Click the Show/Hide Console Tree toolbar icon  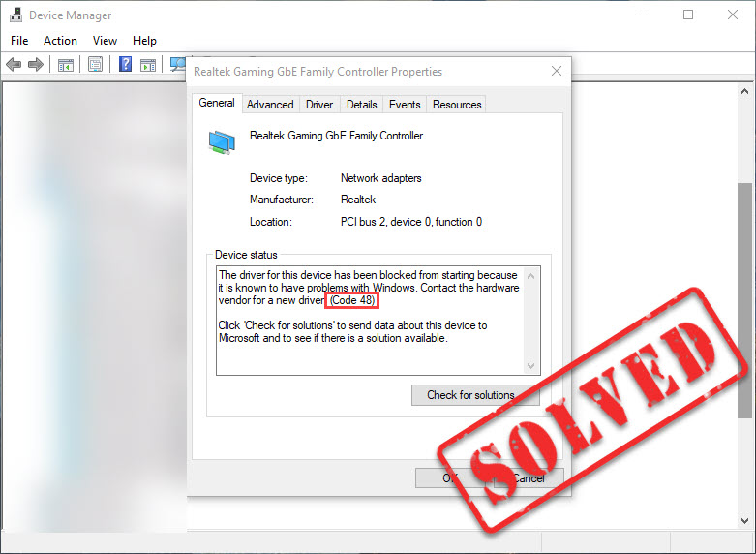65,65
